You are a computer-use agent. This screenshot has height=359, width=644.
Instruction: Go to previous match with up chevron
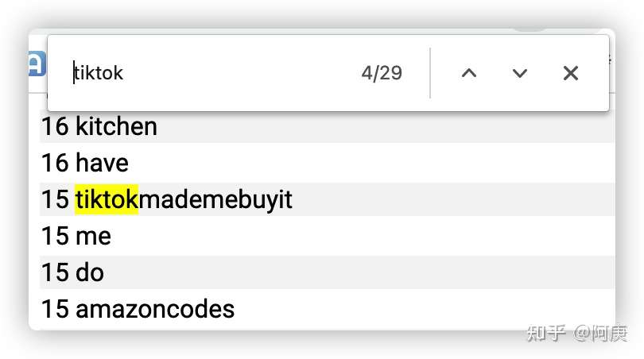(468, 73)
